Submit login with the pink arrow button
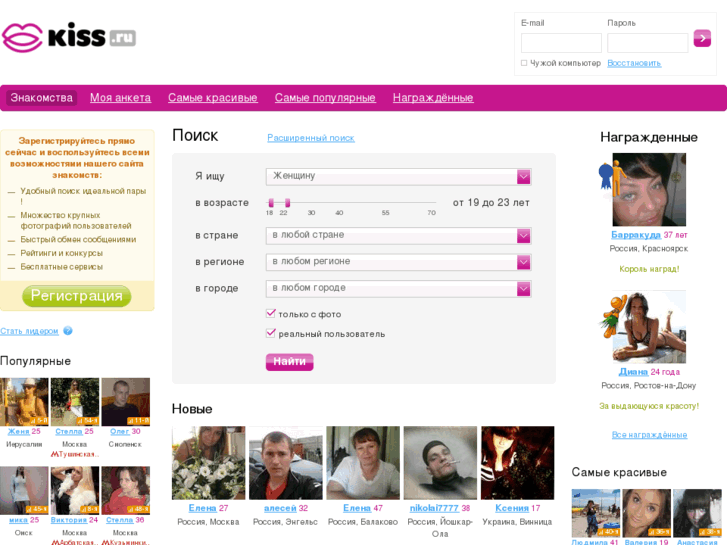 click(x=702, y=38)
